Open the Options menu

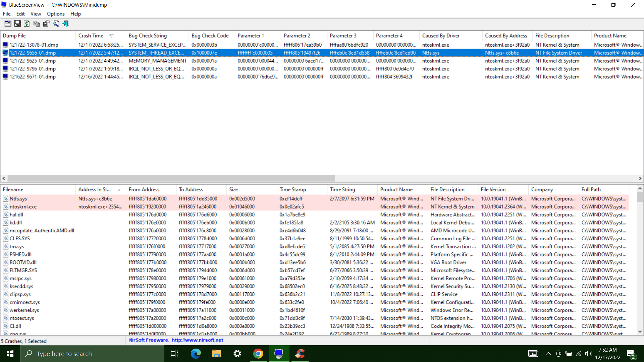pos(55,14)
